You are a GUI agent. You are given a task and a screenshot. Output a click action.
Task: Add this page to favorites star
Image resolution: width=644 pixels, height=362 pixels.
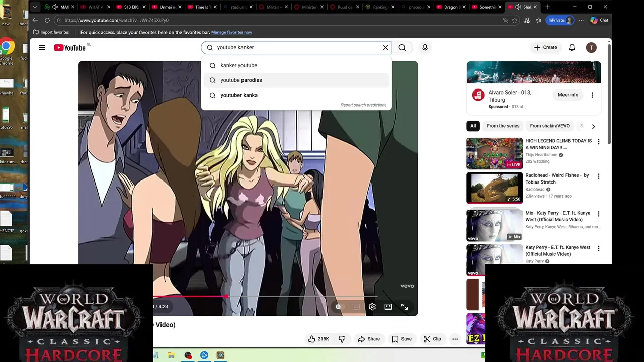point(515,20)
